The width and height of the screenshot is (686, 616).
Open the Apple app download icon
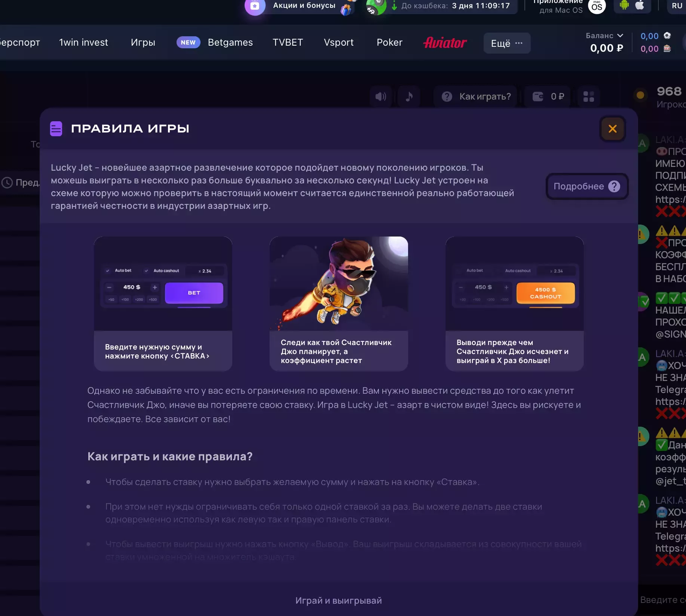click(640, 5)
